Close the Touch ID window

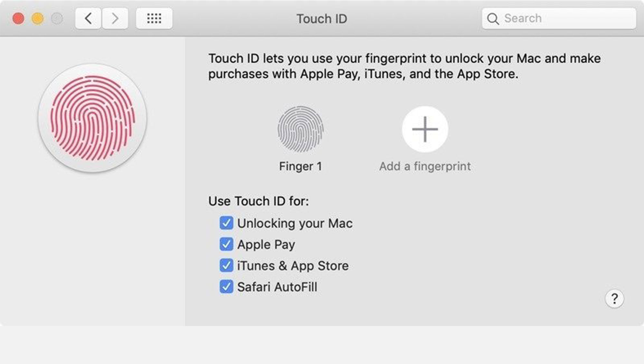(x=18, y=19)
